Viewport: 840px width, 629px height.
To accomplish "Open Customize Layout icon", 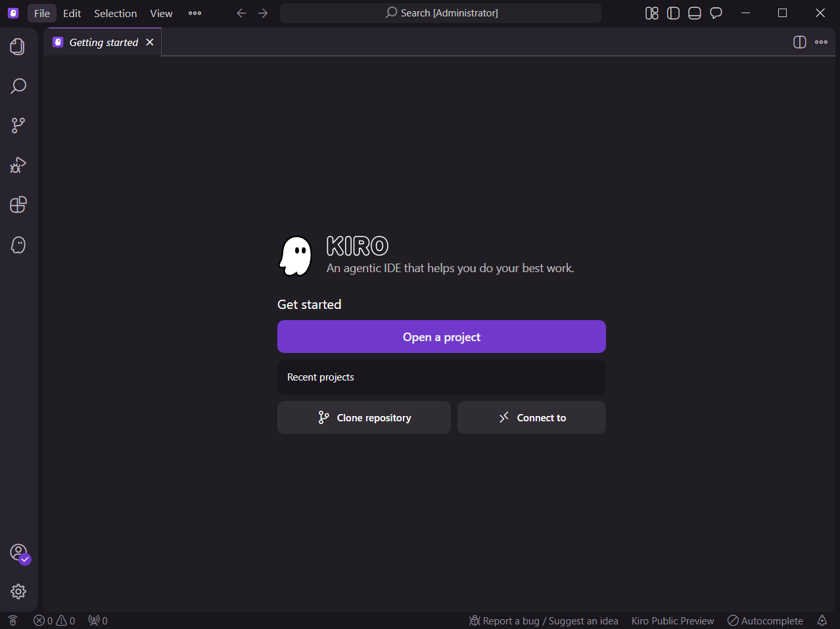I will pos(652,13).
